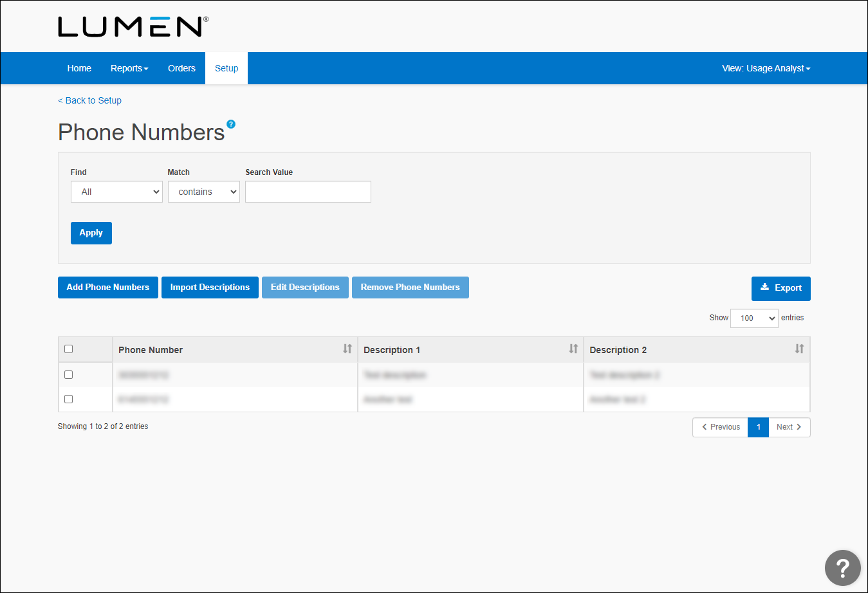Click the Lumen logo

pos(133,27)
